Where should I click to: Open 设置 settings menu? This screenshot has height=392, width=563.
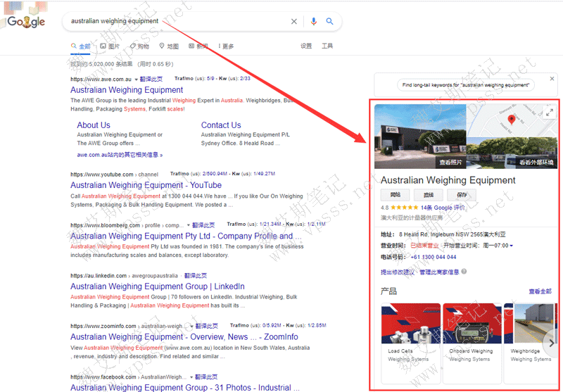pos(306,46)
